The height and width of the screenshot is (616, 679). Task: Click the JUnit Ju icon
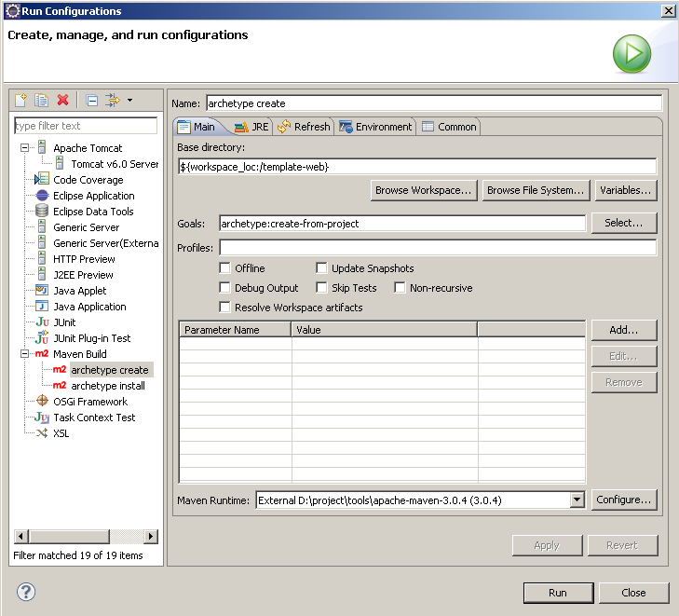pos(43,322)
